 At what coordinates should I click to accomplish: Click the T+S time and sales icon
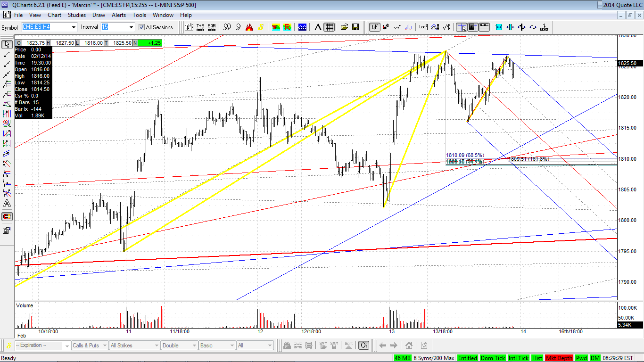(x=200, y=27)
